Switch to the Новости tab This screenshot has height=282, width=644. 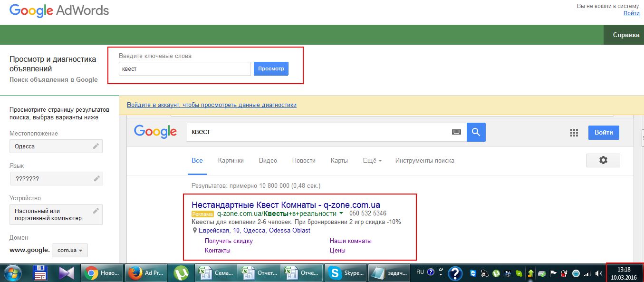point(304,160)
